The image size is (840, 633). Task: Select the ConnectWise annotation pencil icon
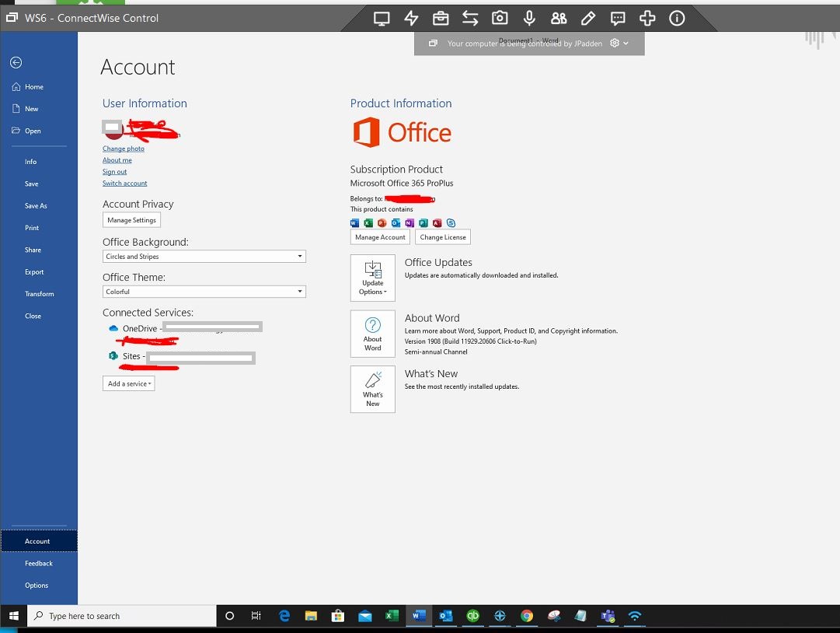coord(587,19)
